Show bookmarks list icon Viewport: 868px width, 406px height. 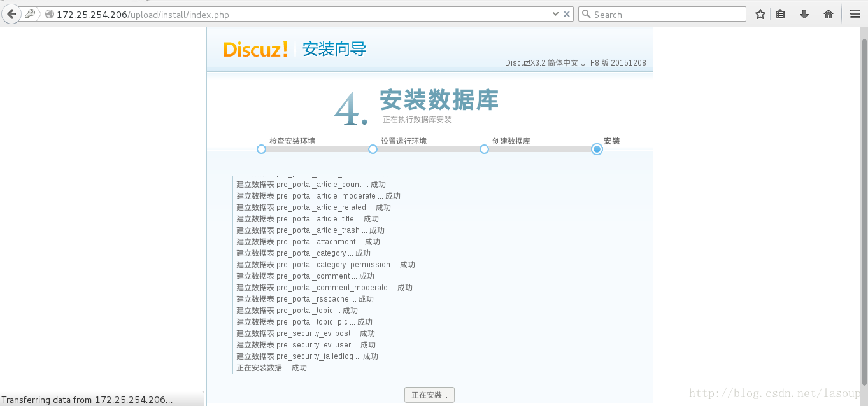(x=780, y=14)
